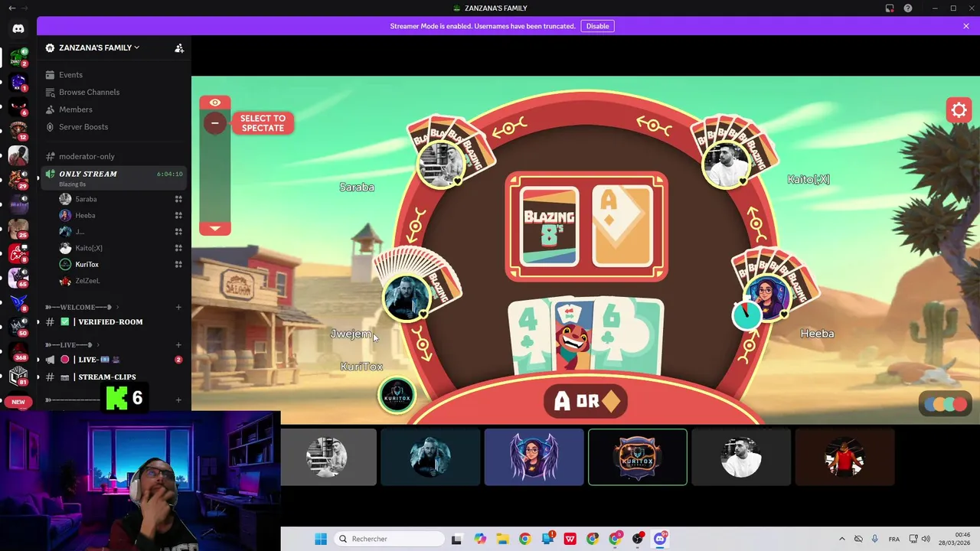Viewport: 980px width, 551px height.
Task: Select user ZelZeeL in voice channel list
Action: pyautogui.click(x=87, y=281)
